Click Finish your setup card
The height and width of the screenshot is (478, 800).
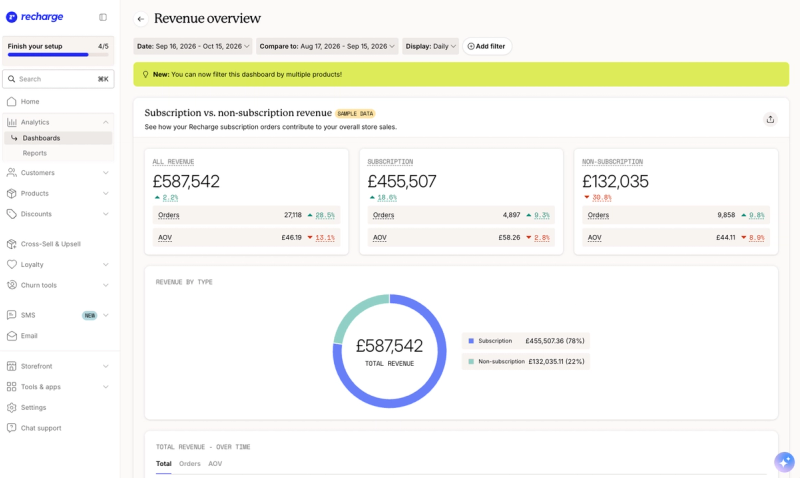pos(58,51)
